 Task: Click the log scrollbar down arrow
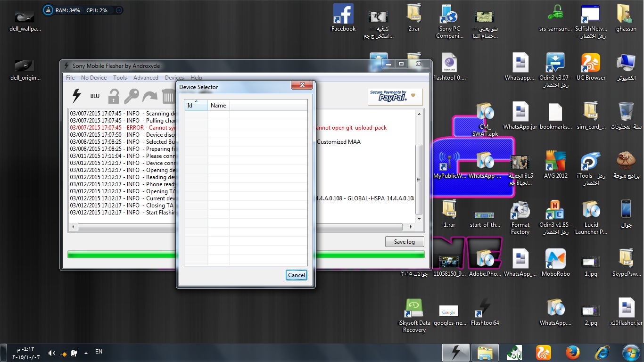point(419,219)
